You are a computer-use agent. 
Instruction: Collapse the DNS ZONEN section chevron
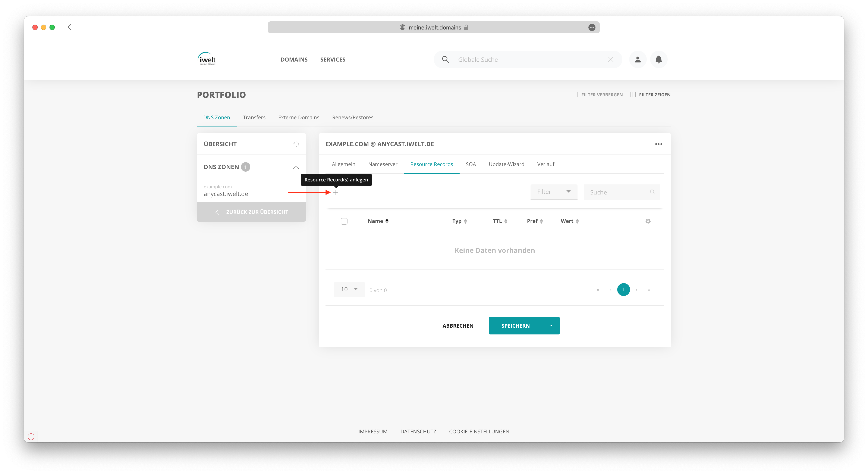(296, 167)
